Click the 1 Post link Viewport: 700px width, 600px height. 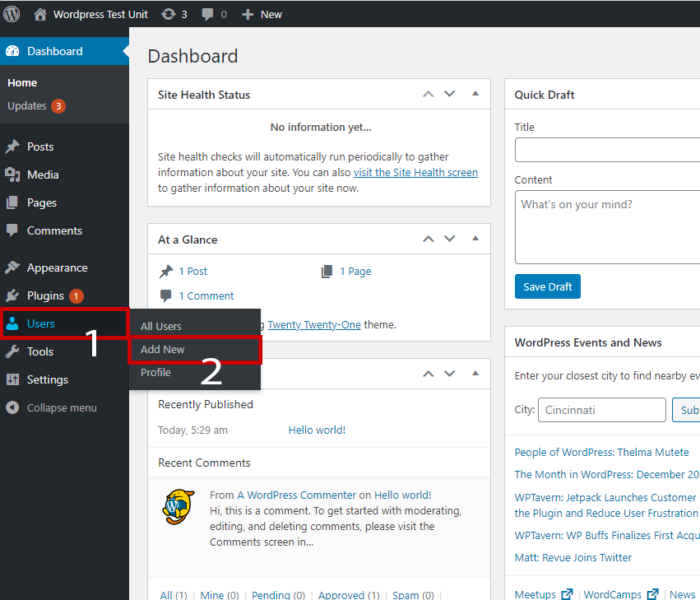tap(192, 271)
